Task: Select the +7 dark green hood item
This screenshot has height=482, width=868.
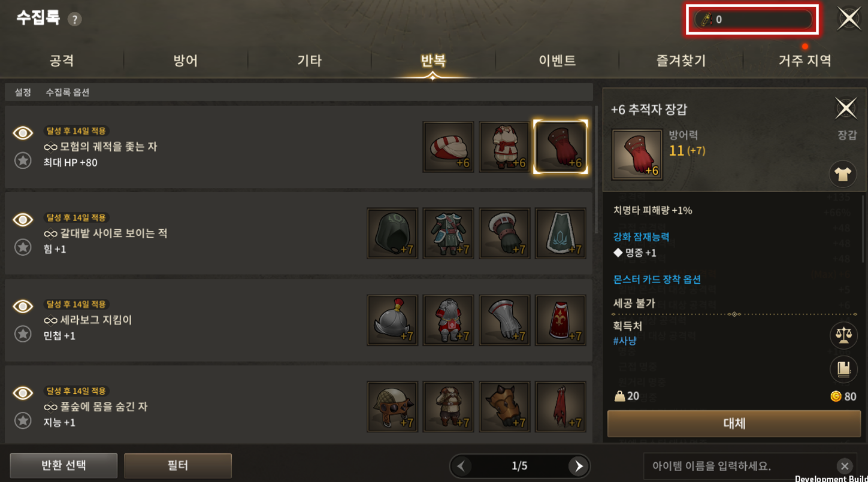Action: (392, 234)
